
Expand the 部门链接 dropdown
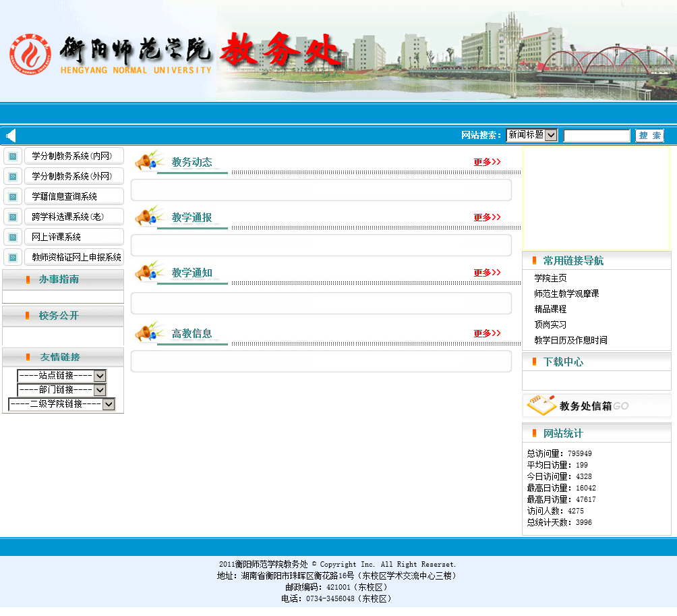tap(62, 390)
